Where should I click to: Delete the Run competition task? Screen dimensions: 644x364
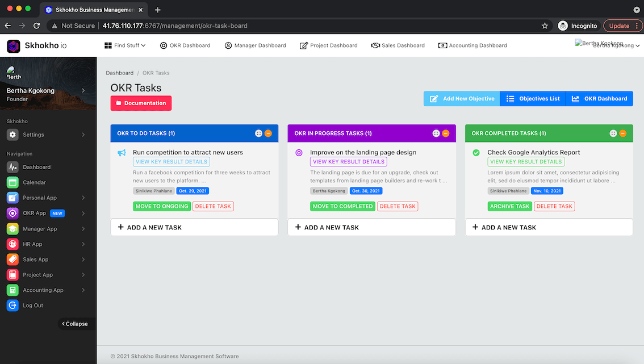213,206
